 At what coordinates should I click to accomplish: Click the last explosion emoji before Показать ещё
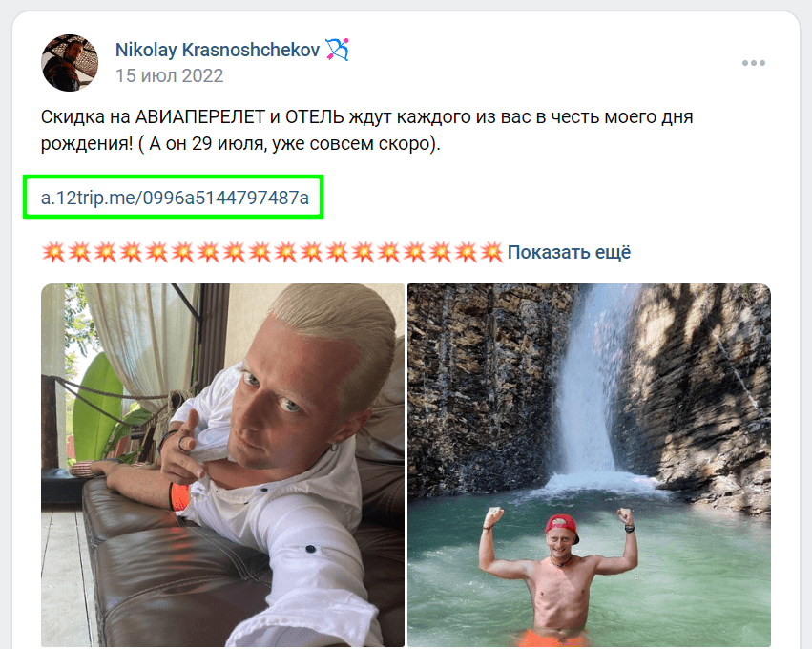point(491,252)
